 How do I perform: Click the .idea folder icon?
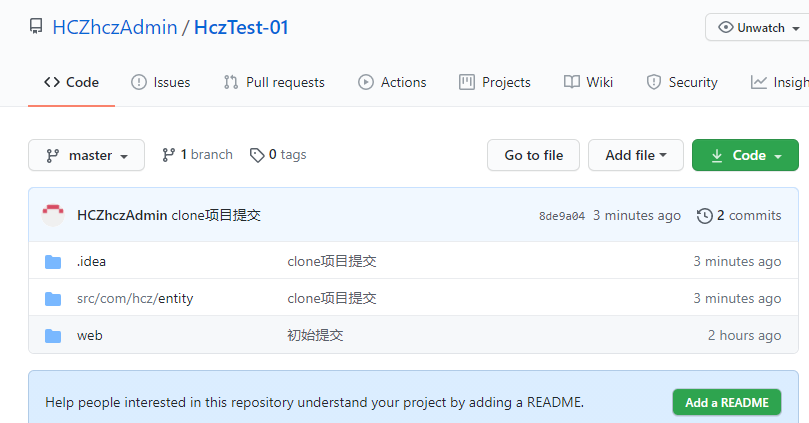click(53, 262)
